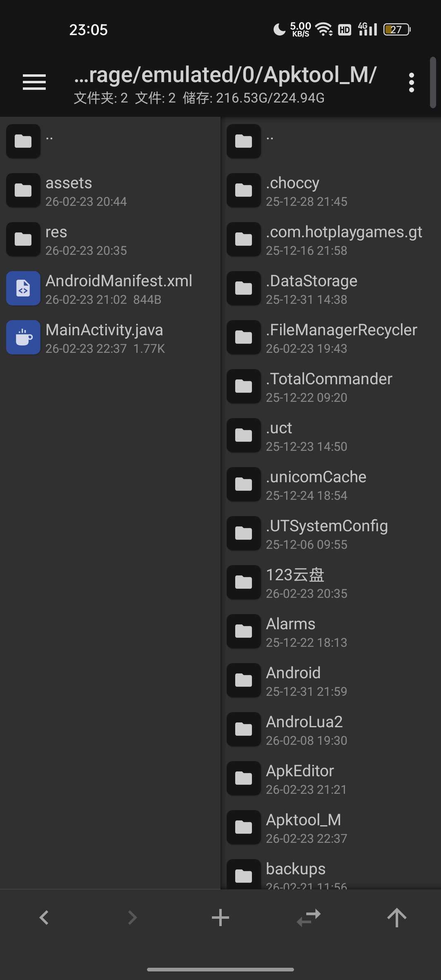441x980 pixels.
Task: Open the assets folder
Action: pos(69,191)
